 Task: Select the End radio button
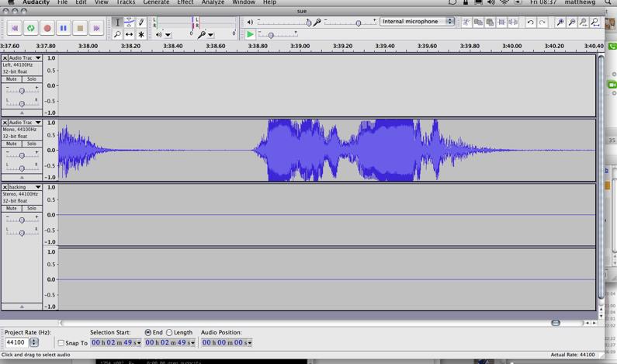coord(147,333)
